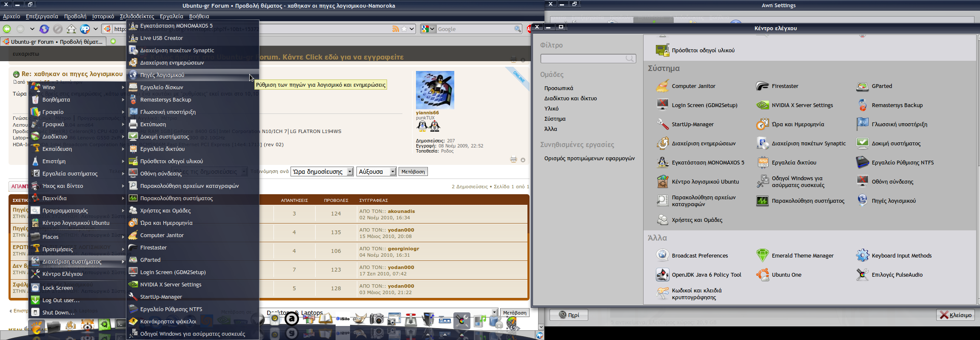Open the Firefox new tab button
Viewport: 980px width, 340px height.
[113, 41]
